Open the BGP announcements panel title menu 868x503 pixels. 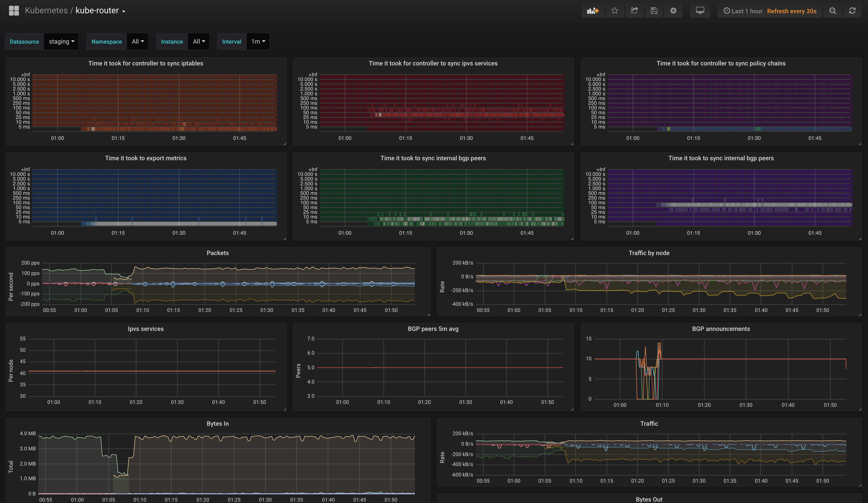(x=720, y=329)
